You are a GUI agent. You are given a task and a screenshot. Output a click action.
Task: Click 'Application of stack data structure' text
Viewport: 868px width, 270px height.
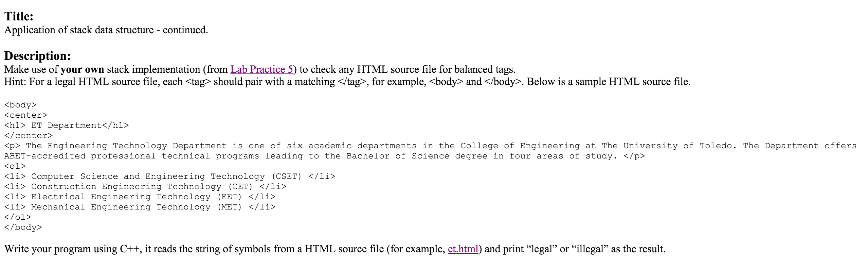(79, 30)
